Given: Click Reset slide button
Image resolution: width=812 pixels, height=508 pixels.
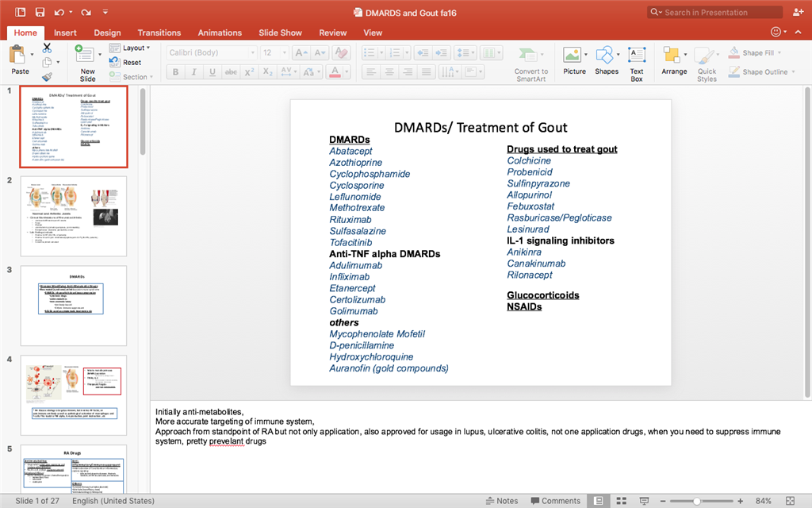Looking at the screenshot, I should (x=125, y=62).
